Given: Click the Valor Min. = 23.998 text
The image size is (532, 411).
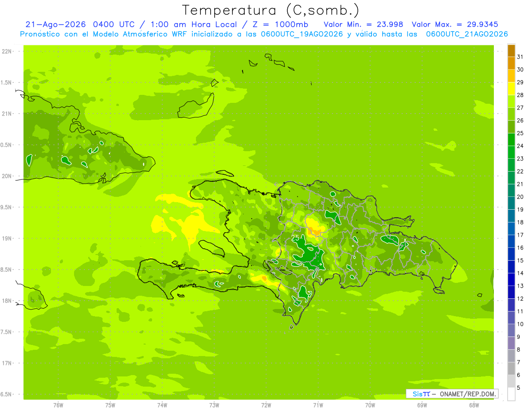Looking at the screenshot, I should click(x=363, y=24).
